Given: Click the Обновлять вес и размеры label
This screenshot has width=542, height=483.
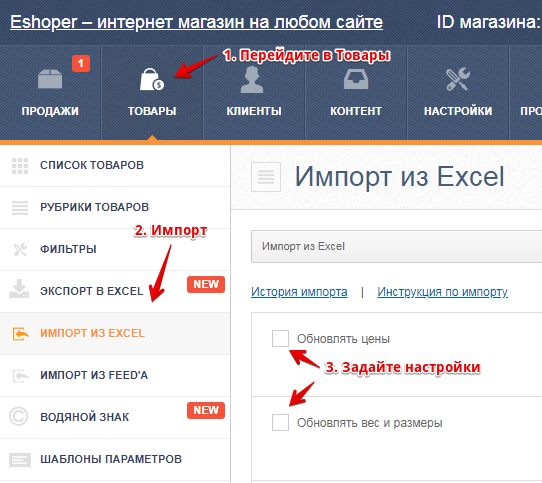Looking at the screenshot, I should (370, 423).
